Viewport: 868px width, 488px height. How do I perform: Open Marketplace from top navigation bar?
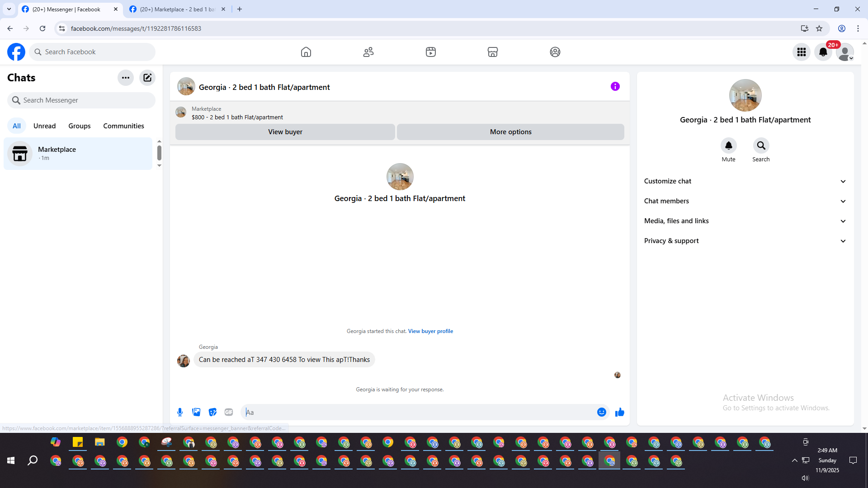pos(493,52)
